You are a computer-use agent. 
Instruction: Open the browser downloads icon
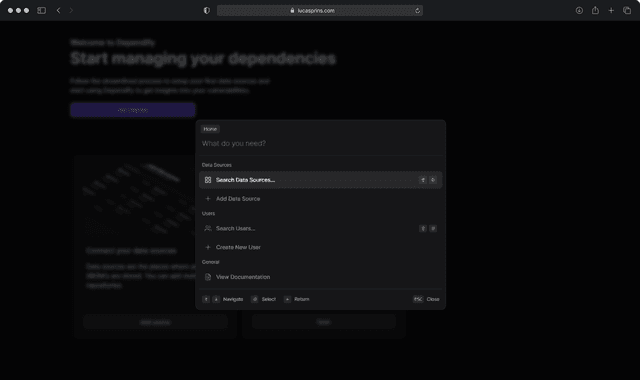click(579, 11)
